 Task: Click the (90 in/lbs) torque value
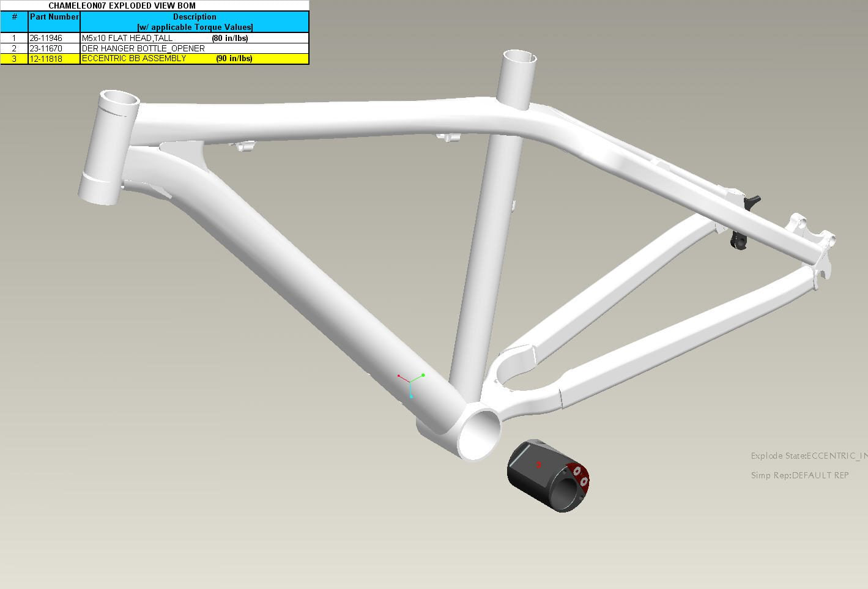click(234, 59)
